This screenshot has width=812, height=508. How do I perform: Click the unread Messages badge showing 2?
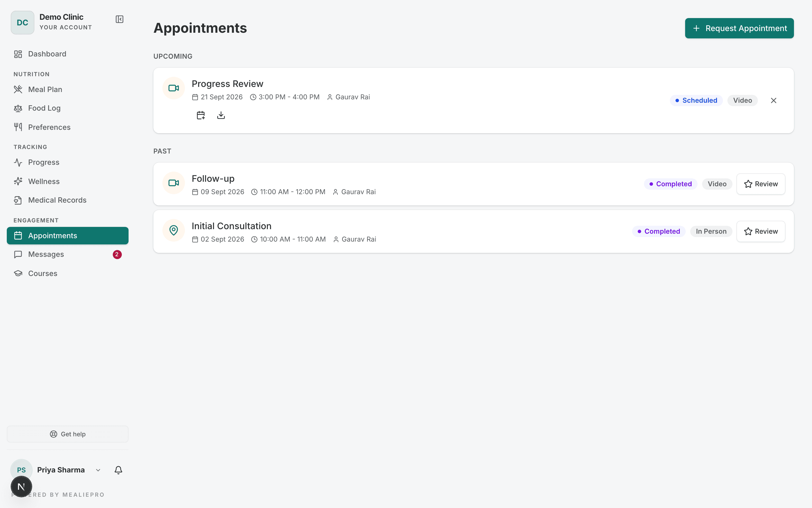[x=117, y=254]
